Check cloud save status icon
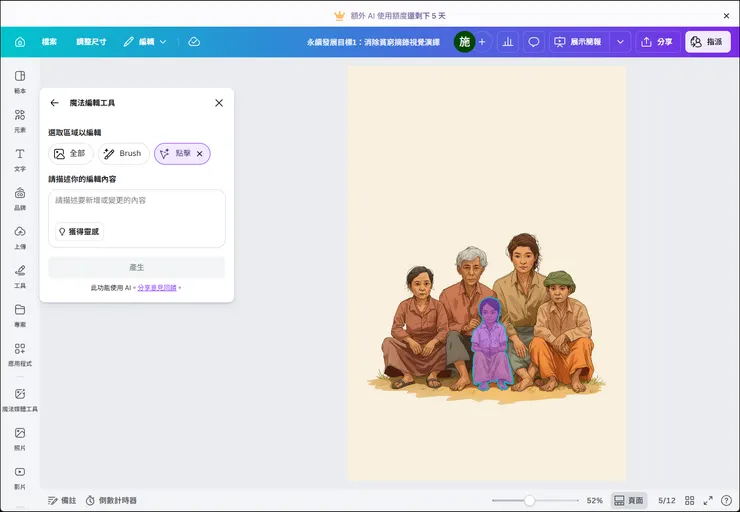Viewport: 740px width, 512px height. click(x=194, y=42)
